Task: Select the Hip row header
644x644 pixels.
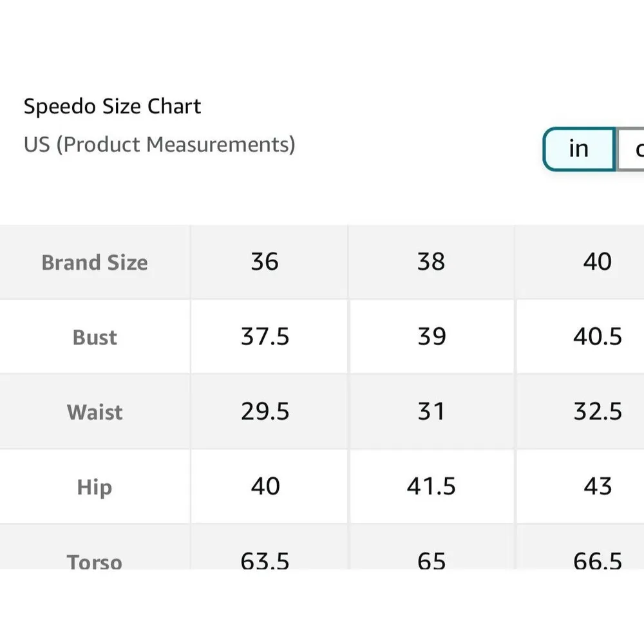Action: point(95,487)
